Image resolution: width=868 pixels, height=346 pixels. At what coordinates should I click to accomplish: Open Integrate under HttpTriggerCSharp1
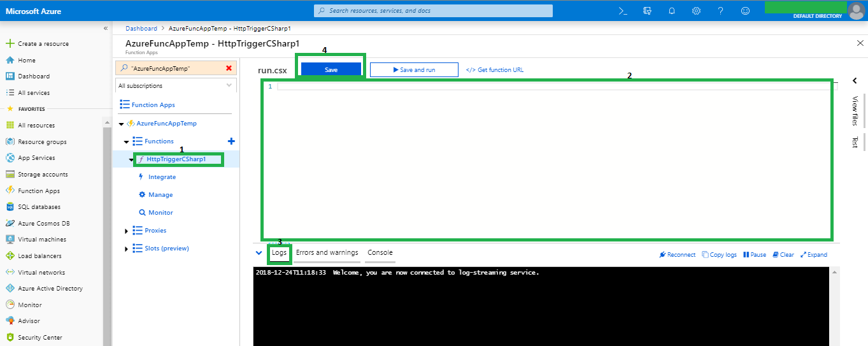tap(162, 177)
